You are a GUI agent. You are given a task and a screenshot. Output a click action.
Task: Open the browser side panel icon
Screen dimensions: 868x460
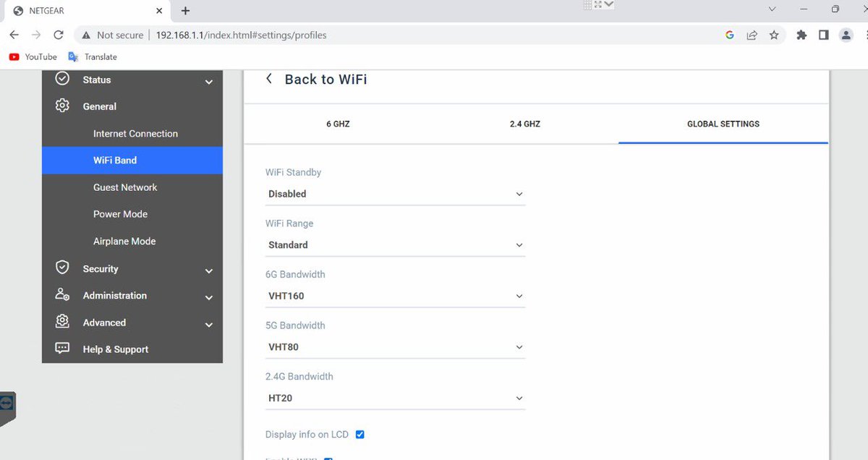[823, 35]
